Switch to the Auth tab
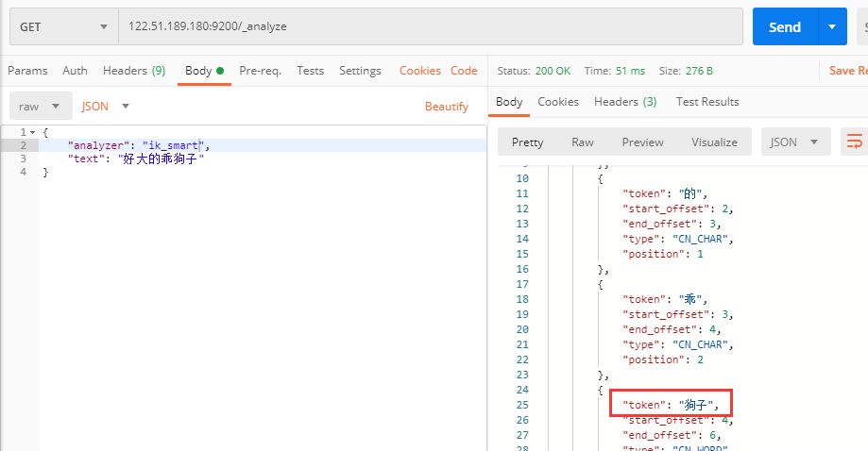Viewport: 868px width, 451px height. pyautogui.click(x=75, y=71)
